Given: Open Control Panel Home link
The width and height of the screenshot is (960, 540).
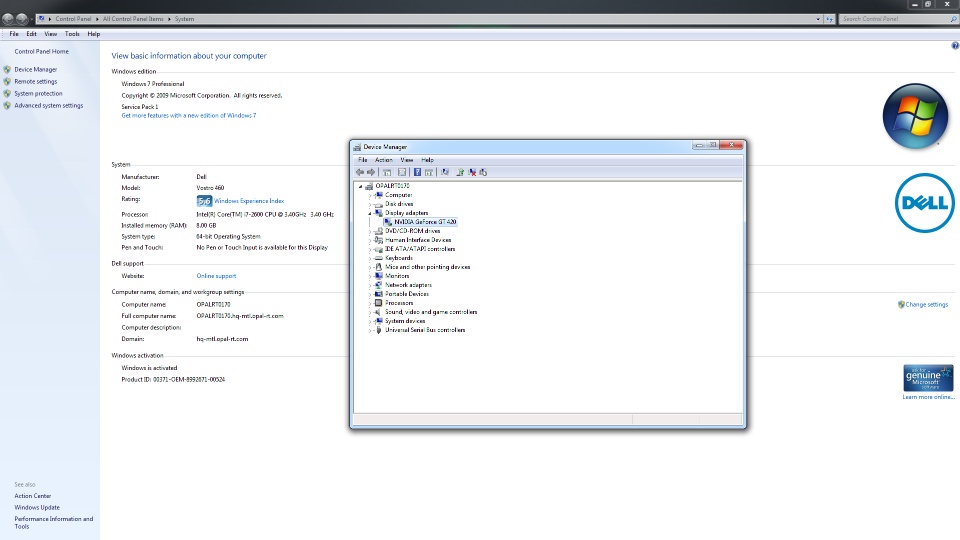Looking at the screenshot, I should 42,51.
